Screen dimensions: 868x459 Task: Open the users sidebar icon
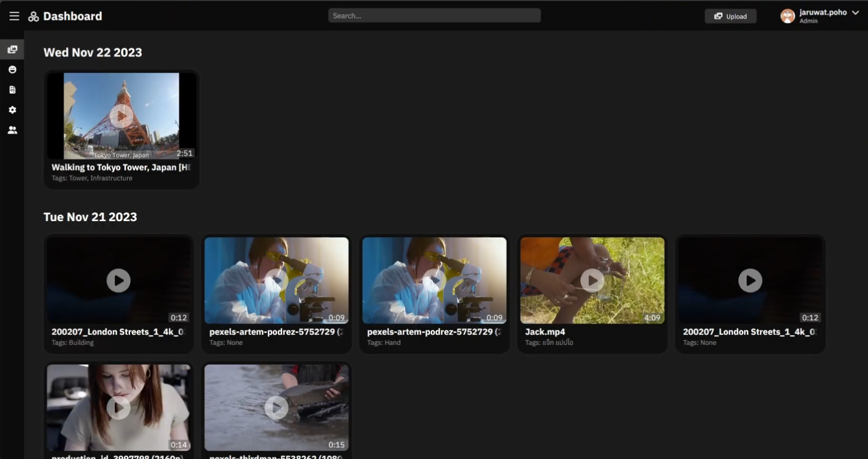(x=12, y=130)
